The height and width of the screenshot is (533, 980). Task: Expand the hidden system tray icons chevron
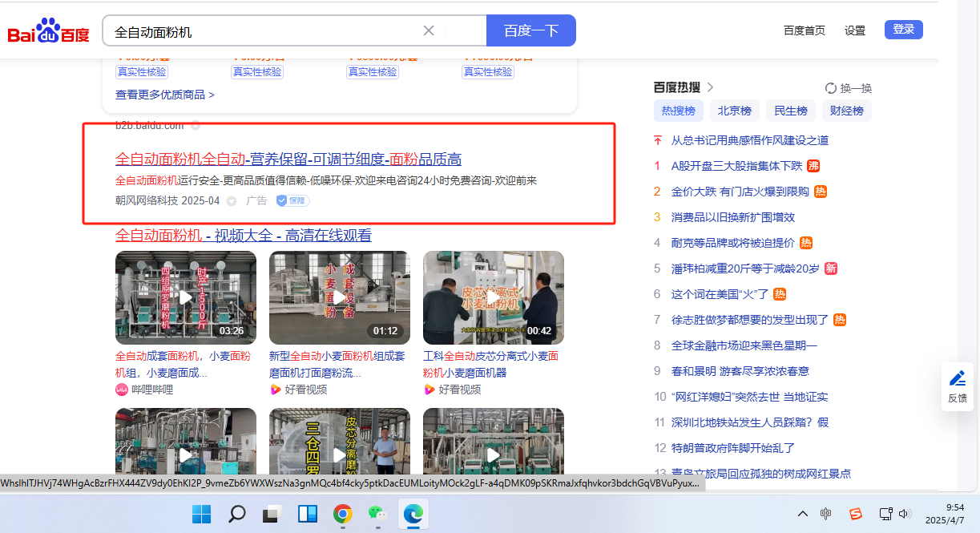tap(802, 514)
